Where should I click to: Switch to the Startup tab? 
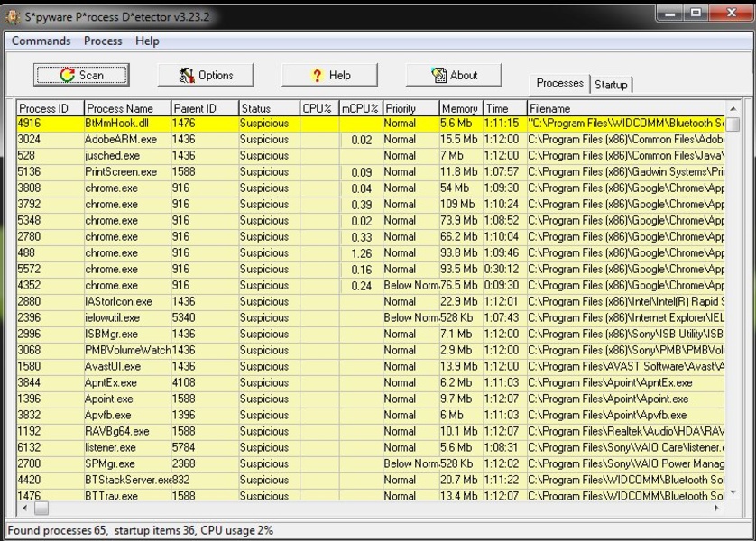611,84
